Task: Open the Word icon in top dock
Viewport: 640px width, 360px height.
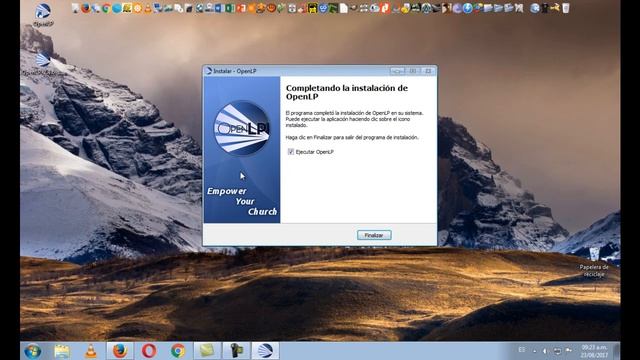Action: [x=218, y=8]
